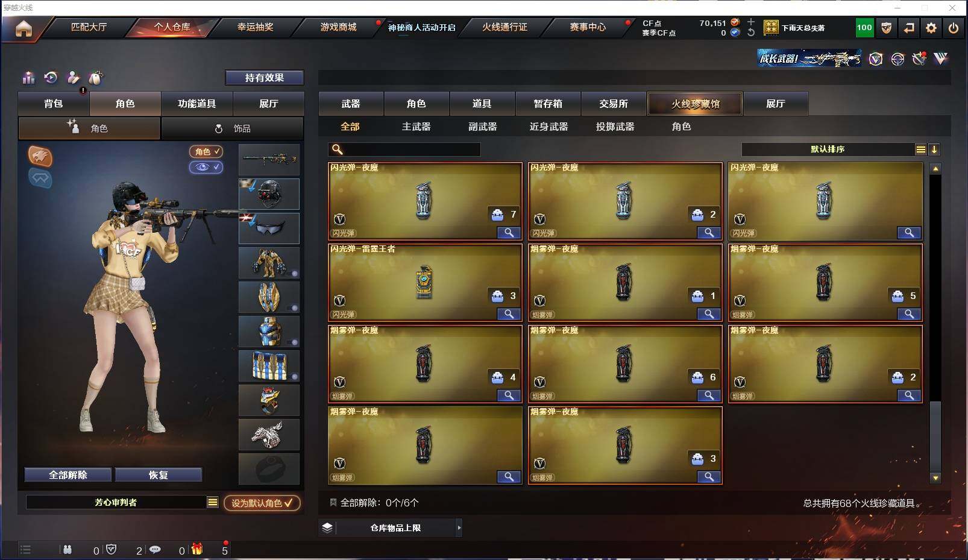Click the power exit icon

click(x=954, y=28)
